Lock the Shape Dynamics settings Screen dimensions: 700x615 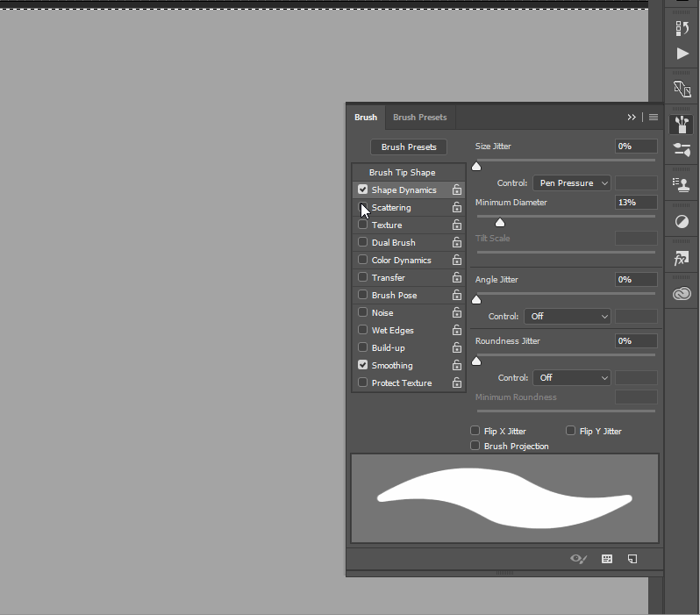(457, 190)
